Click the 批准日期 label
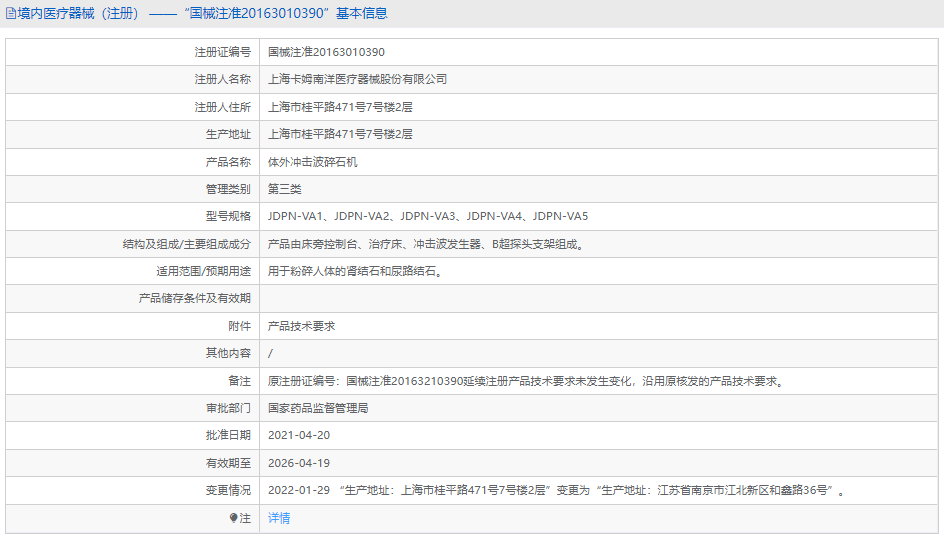 [228, 435]
